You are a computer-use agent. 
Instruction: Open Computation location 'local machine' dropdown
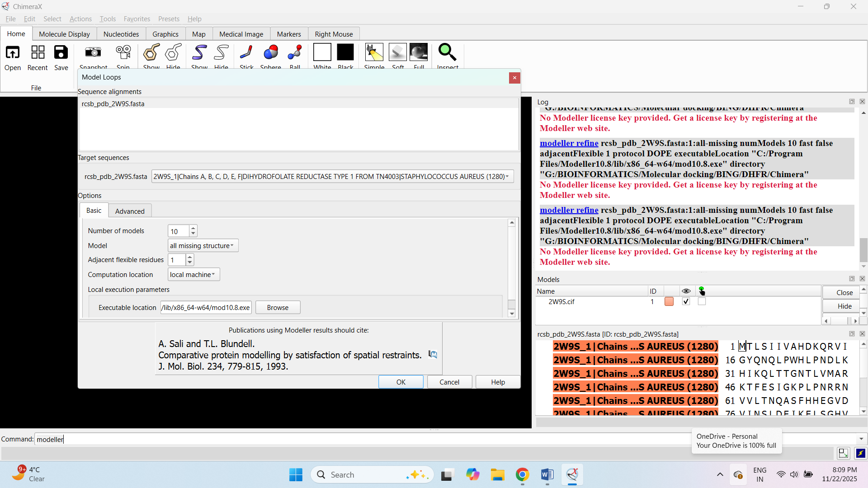click(x=193, y=275)
